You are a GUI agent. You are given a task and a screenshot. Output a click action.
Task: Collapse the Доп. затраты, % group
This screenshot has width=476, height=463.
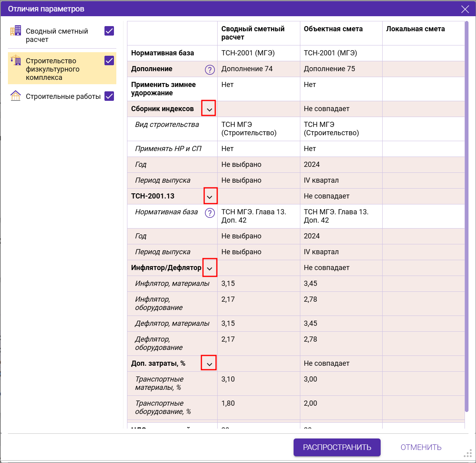click(x=209, y=363)
